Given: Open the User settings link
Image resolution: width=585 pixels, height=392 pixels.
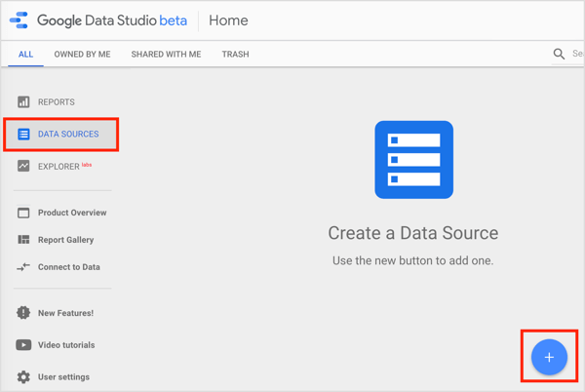Looking at the screenshot, I should [x=63, y=377].
